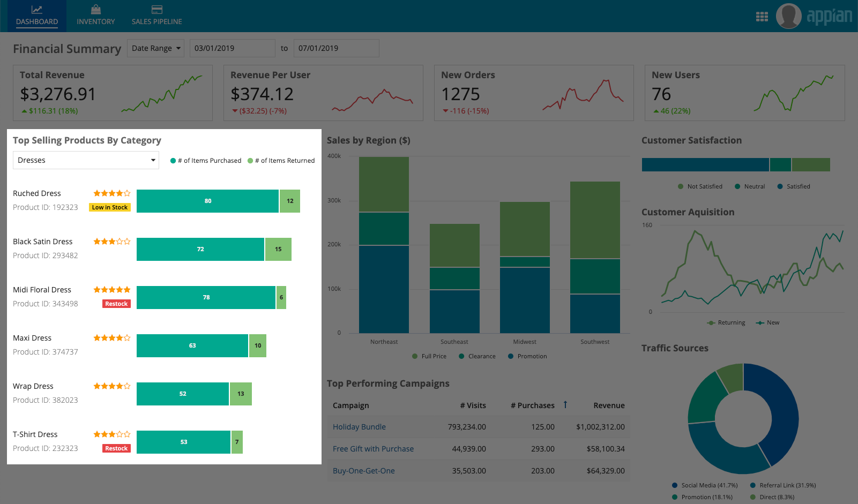Click the Low in Stock badge
This screenshot has width=858, height=504.
click(x=110, y=207)
